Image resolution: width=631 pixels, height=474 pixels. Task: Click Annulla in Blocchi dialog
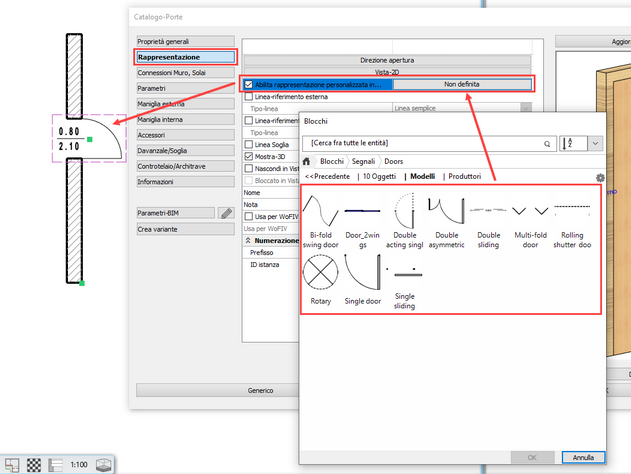tap(583, 458)
